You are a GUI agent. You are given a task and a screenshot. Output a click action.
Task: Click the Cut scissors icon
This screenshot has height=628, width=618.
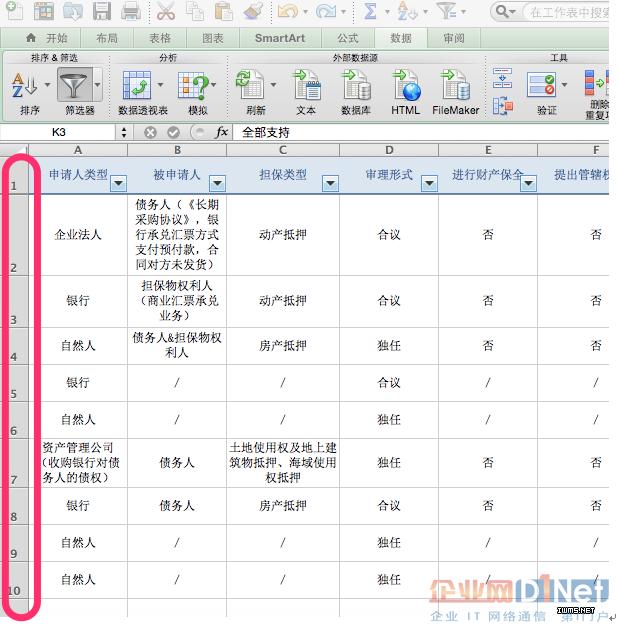(165, 12)
